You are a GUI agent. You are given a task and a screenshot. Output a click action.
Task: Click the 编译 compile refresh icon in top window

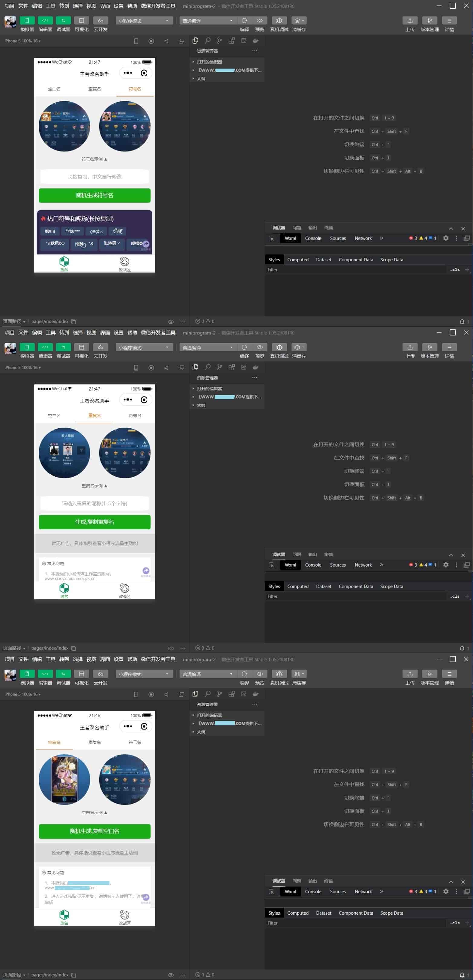click(244, 21)
